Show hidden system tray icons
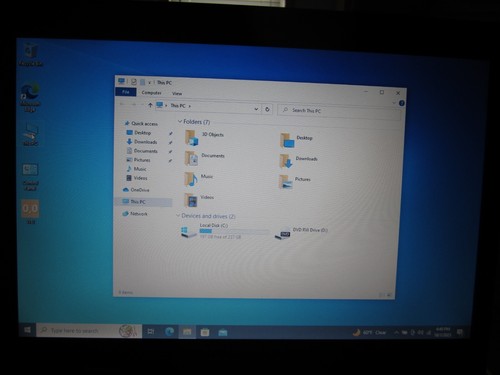This screenshot has width=500, height=375. 396,332
